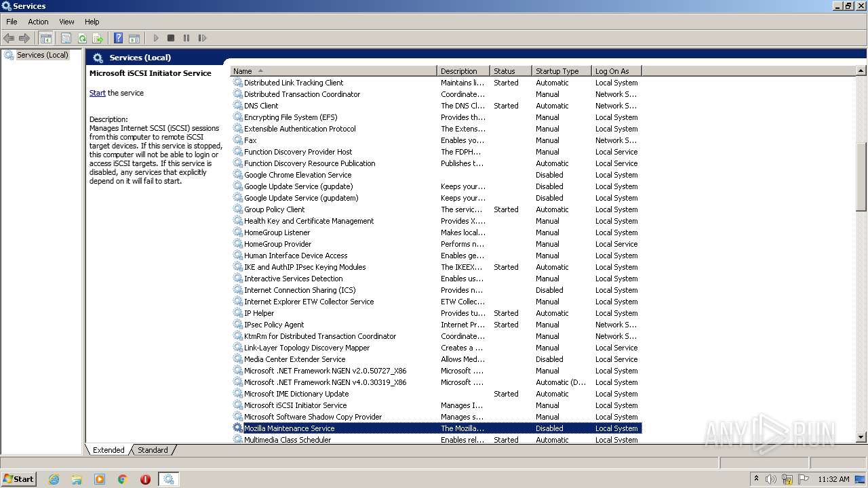Screen dimensions: 868x488
Task: Select IKE and AuthIP IPsec Keying Modules
Action: pos(436,267)
